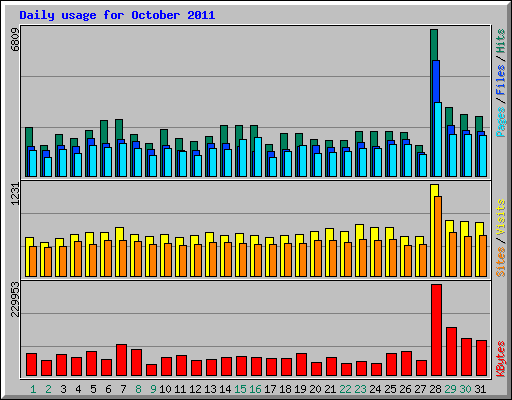The height and width of the screenshot is (400, 512).
Task: Click day label 12 on the x-axis
Action: 195,389
